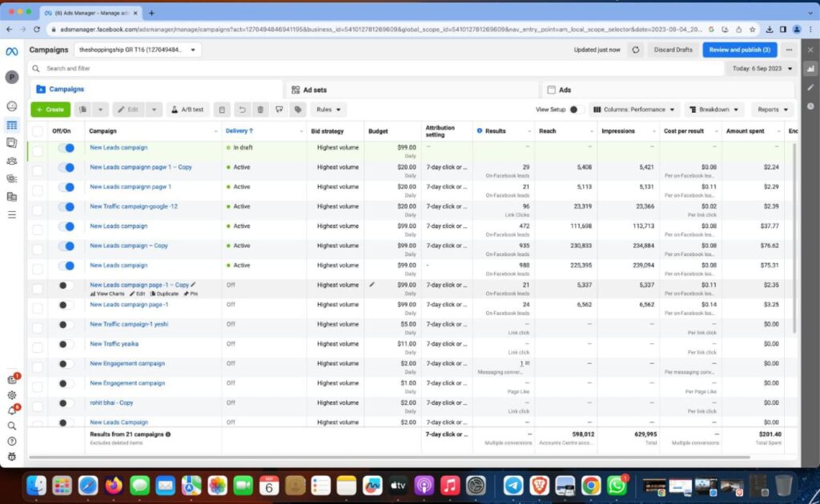Image resolution: width=820 pixels, height=504 pixels.
Task: Toggle the View Setup switch
Action: tap(576, 110)
